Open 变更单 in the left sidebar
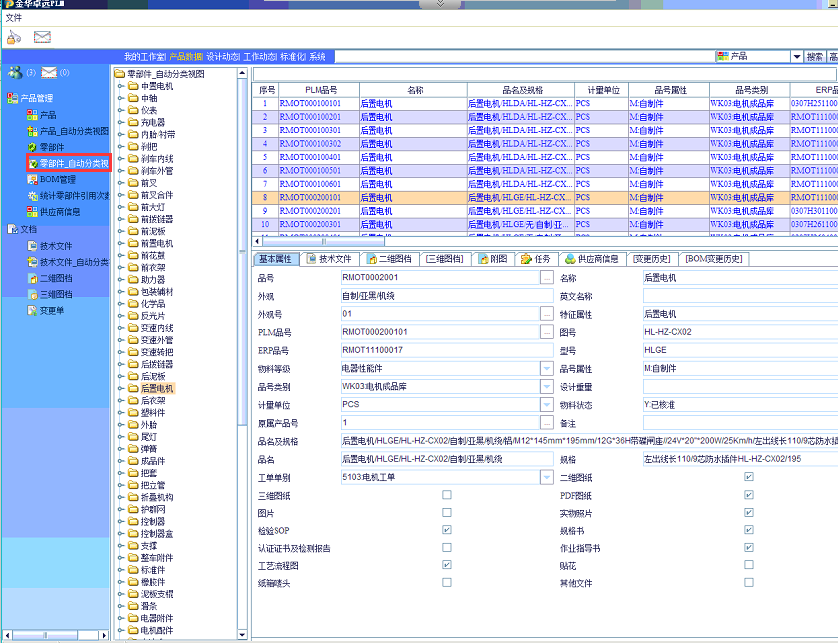 pyautogui.click(x=51, y=310)
